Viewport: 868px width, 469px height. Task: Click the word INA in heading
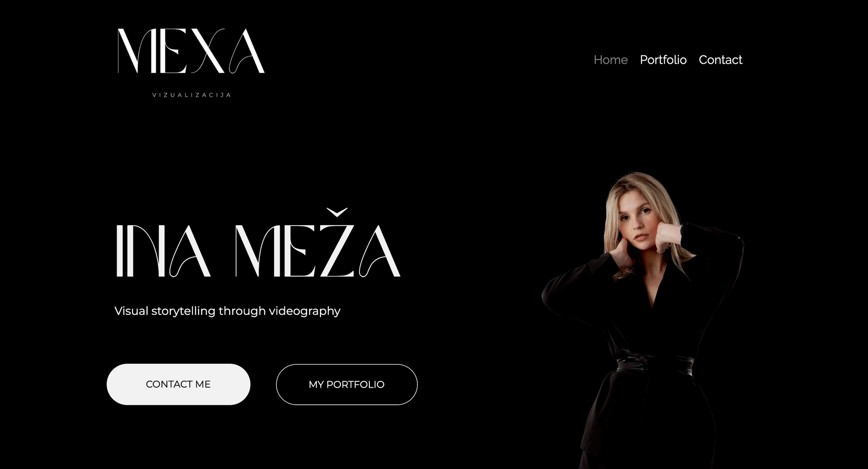(x=163, y=251)
